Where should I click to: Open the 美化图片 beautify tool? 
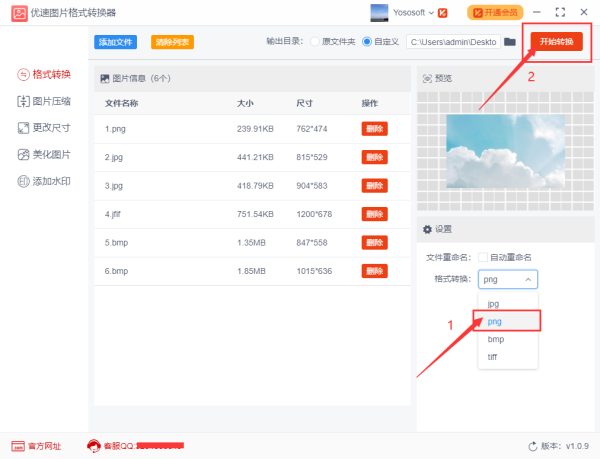[44, 154]
